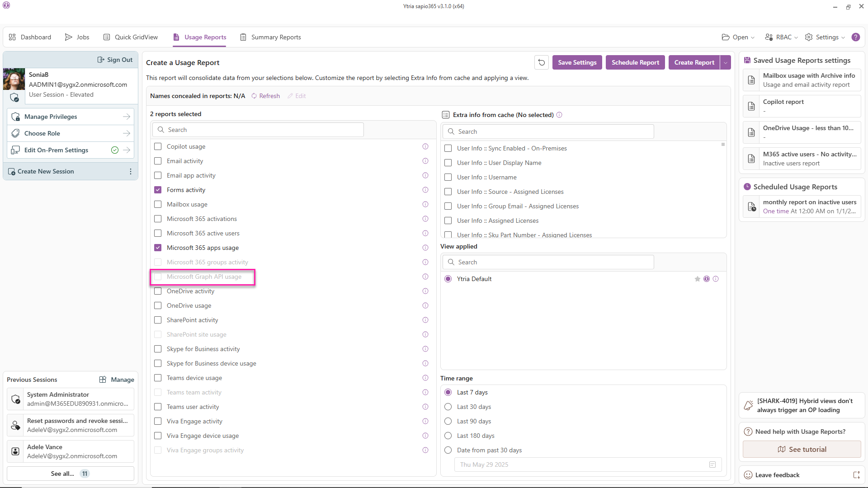Select the Last 30 days radio button
Viewport: 868px width, 488px height.
pos(448,407)
